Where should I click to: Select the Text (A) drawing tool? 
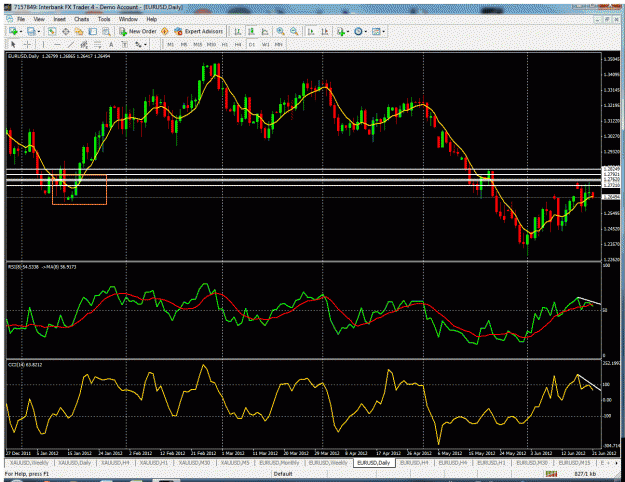click(111, 44)
